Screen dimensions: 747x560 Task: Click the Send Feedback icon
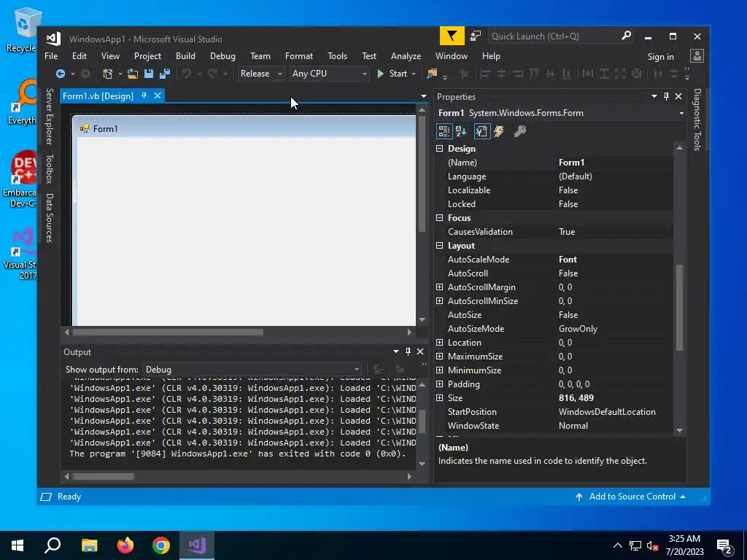476,36
